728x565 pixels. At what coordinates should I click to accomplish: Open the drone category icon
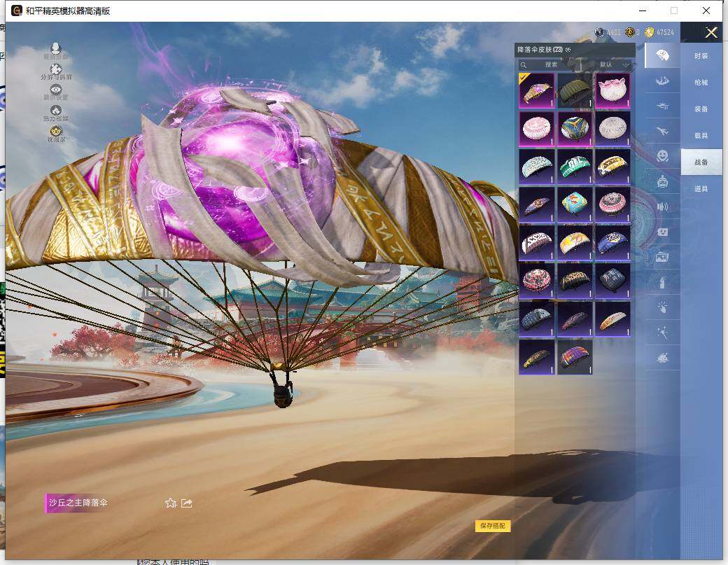click(x=661, y=105)
